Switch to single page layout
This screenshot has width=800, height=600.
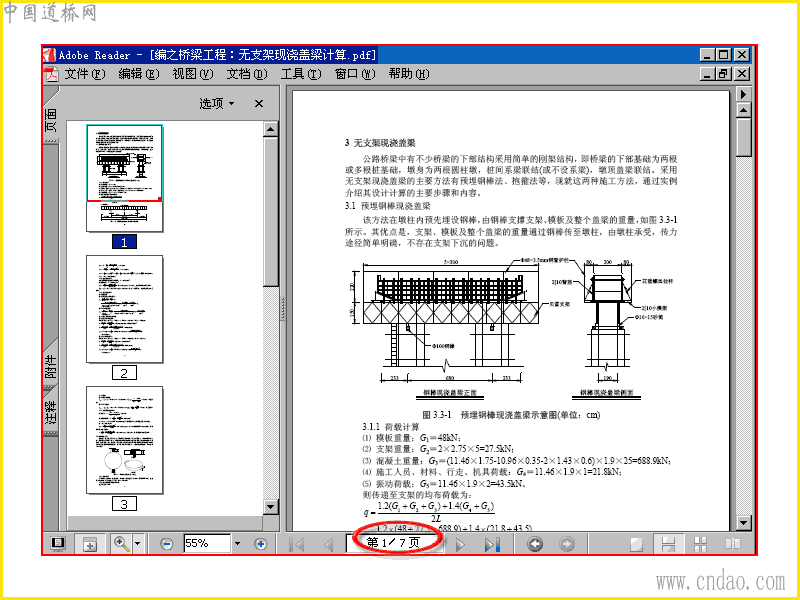tap(636, 544)
